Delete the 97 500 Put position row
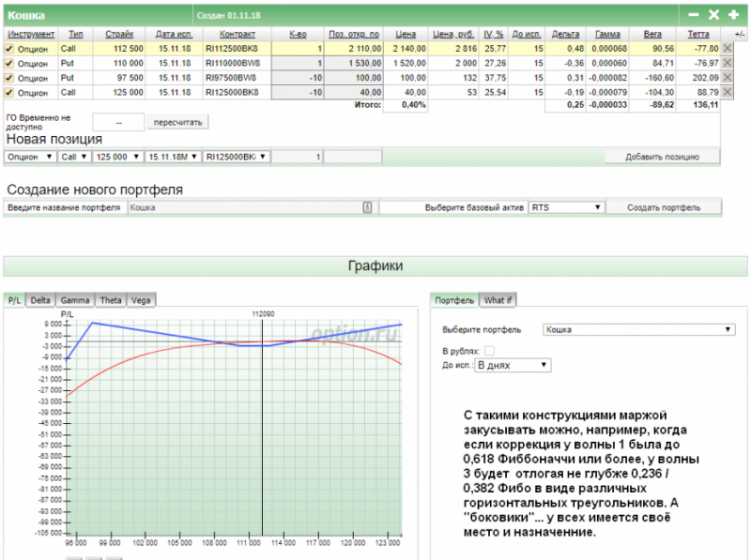751x560 pixels. point(728,78)
